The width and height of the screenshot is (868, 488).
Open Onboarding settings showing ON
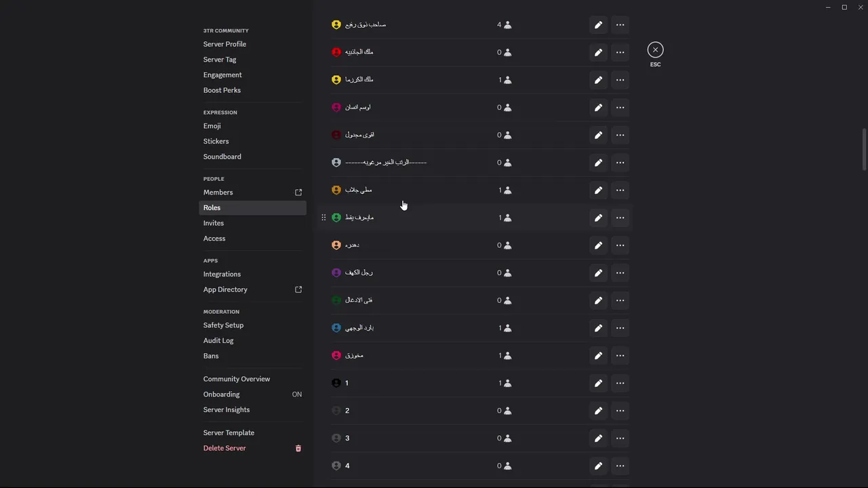[x=252, y=394]
